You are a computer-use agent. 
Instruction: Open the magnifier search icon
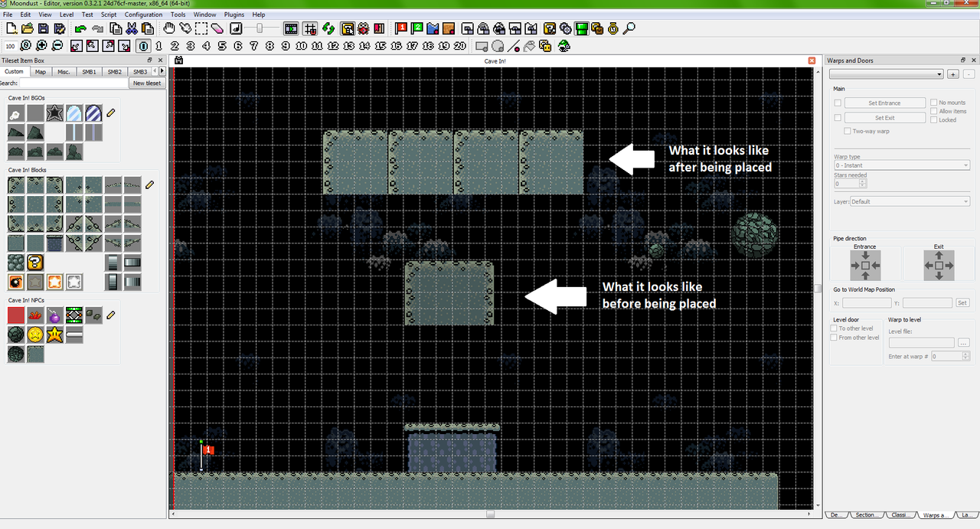(x=629, y=28)
